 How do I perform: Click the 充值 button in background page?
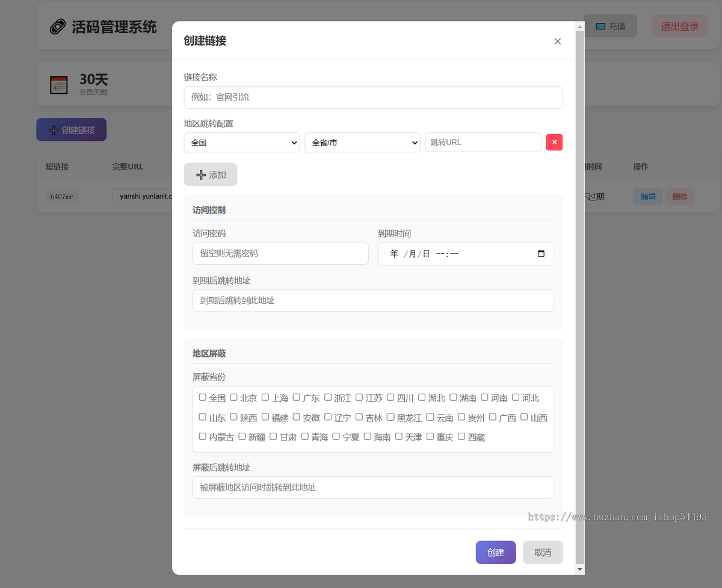click(x=610, y=26)
